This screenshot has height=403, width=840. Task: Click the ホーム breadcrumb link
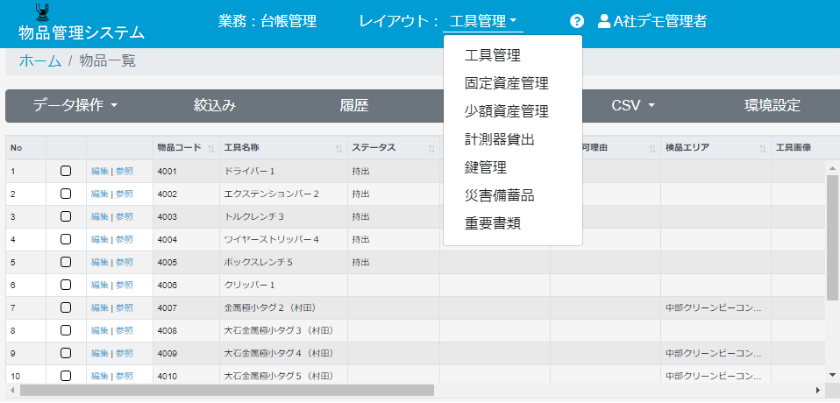[x=39, y=61]
